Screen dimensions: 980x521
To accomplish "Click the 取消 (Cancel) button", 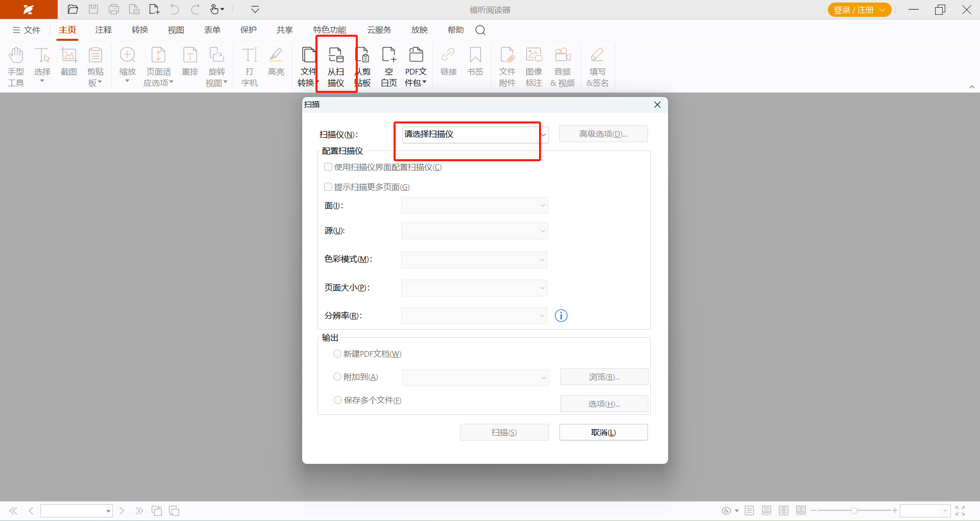I will (603, 433).
